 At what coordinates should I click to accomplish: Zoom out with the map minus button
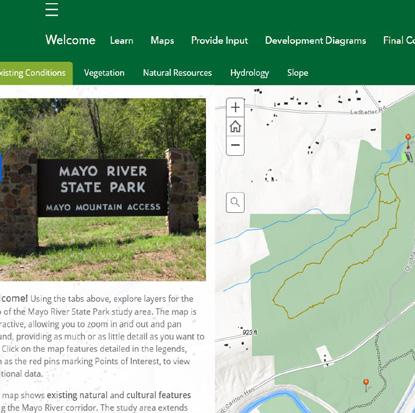[x=235, y=145]
